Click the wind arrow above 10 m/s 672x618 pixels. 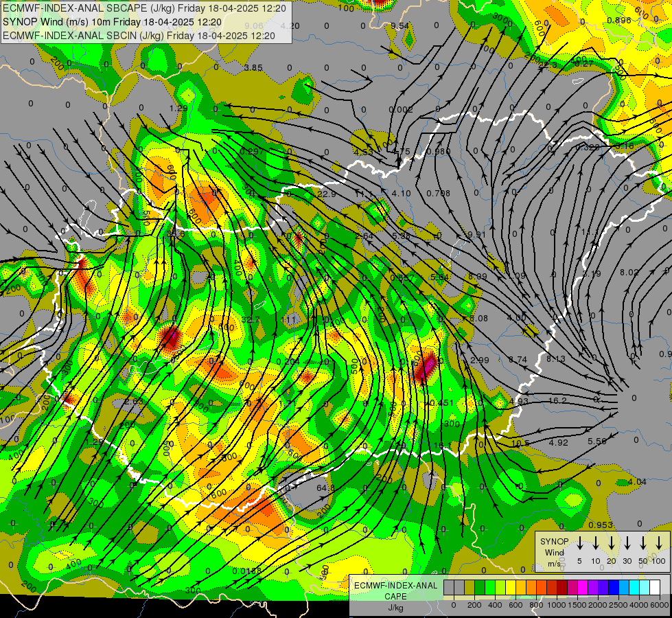[595, 543]
